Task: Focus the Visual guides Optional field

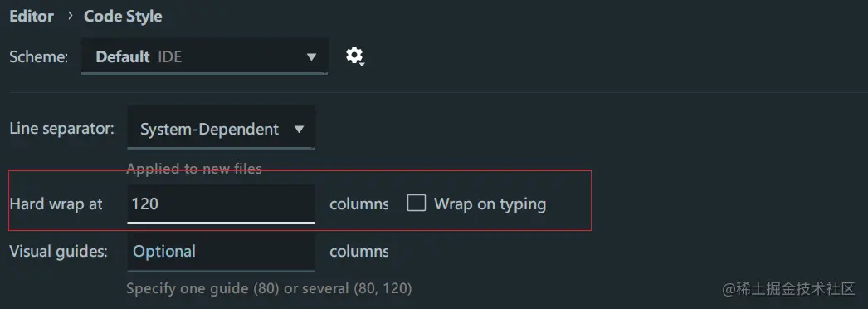Action: tap(222, 252)
